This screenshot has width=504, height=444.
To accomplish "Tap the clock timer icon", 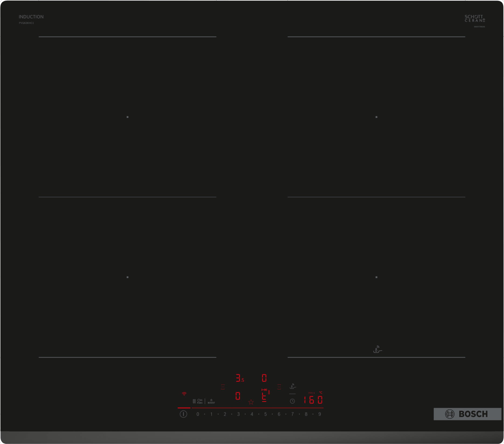I will click(x=292, y=401).
